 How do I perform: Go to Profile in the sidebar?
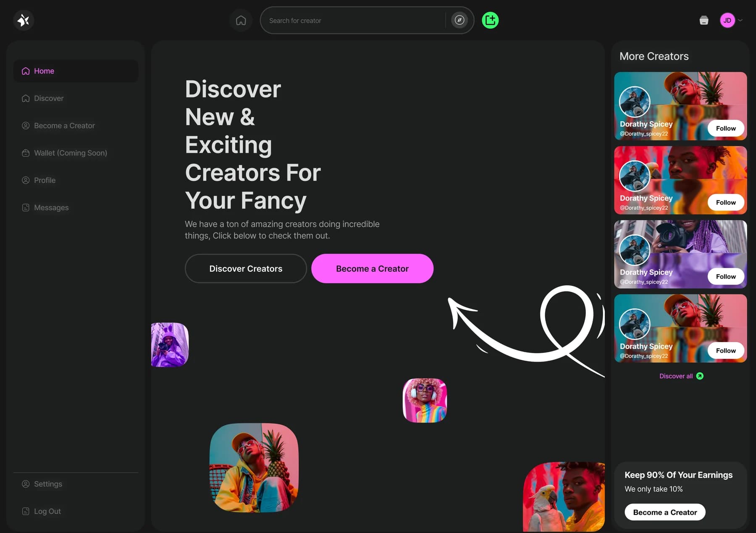coord(76,180)
